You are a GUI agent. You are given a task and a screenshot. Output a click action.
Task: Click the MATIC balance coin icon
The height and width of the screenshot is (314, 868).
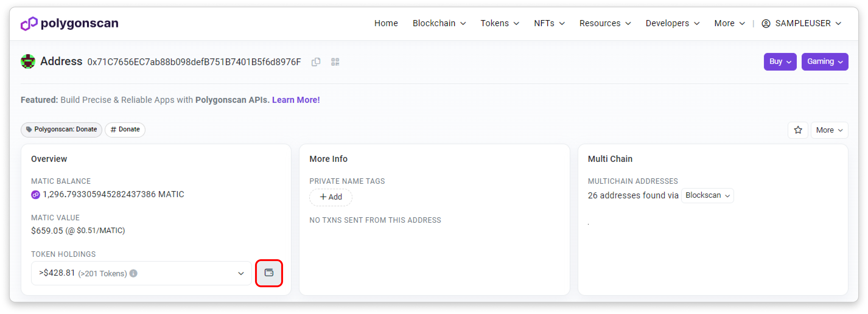pos(35,195)
